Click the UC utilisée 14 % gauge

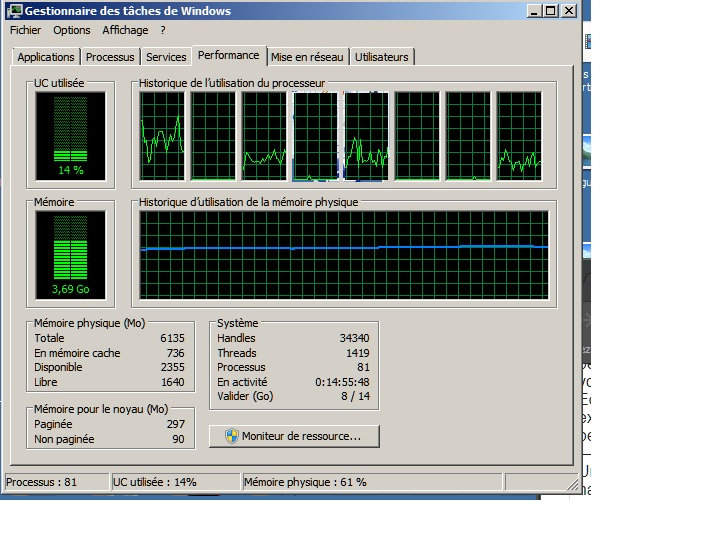71,136
